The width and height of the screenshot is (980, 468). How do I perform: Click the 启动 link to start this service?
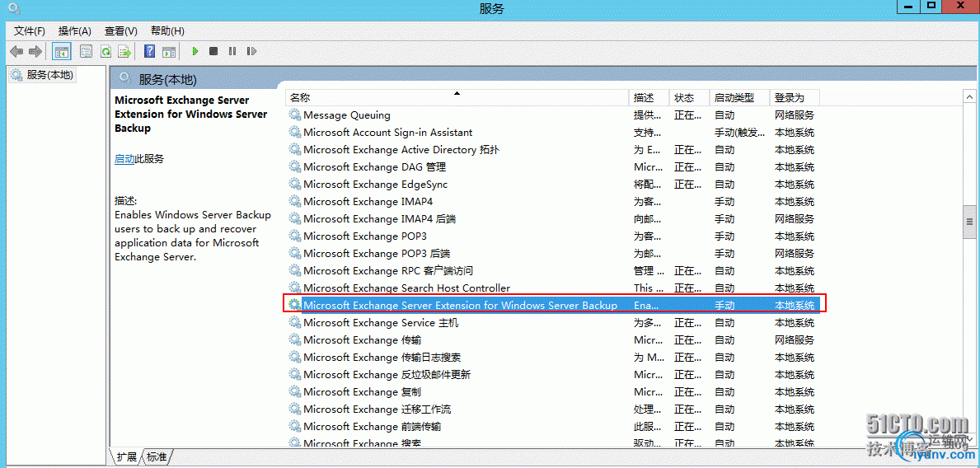pyautogui.click(x=124, y=159)
